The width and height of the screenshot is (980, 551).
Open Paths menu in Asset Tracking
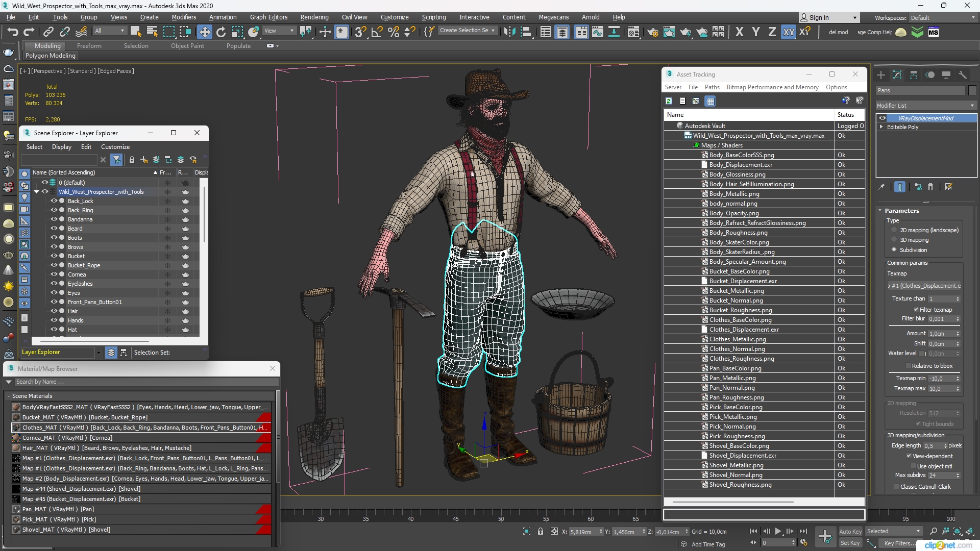tap(712, 87)
